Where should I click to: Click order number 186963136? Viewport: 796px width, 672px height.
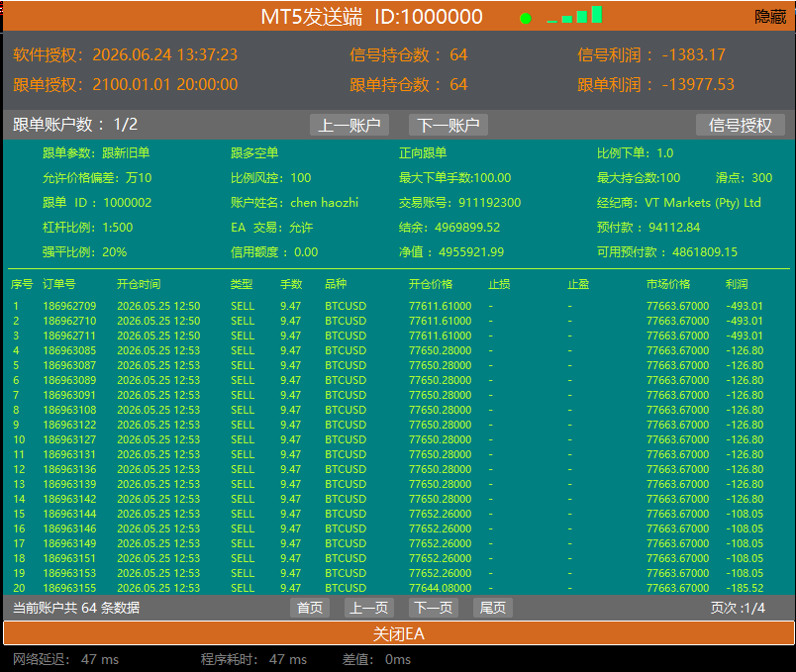click(x=69, y=469)
